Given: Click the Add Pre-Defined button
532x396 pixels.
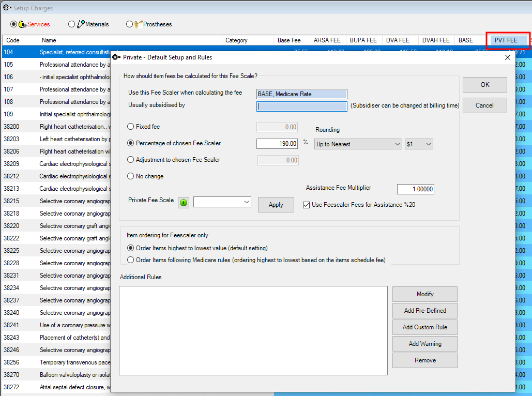Looking at the screenshot, I should [425, 311].
